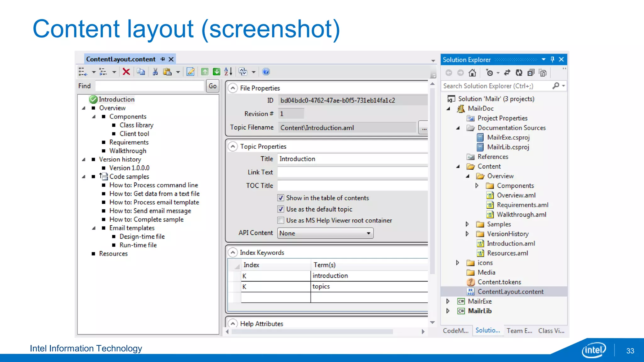Select the Introduction topic in tree
Viewport: 644px width, 362px height.
coord(116,99)
